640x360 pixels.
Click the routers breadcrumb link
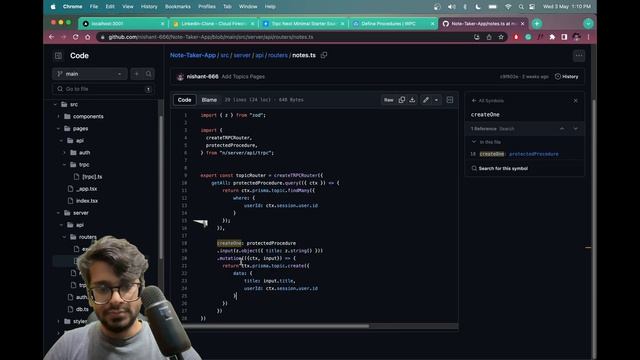click(x=278, y=55)
